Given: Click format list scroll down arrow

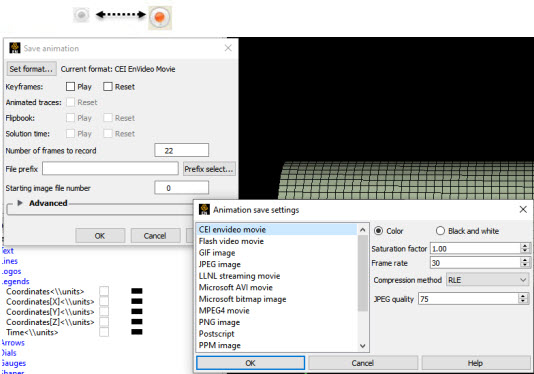Looking at the screenshot, I should tap(363, 346).
